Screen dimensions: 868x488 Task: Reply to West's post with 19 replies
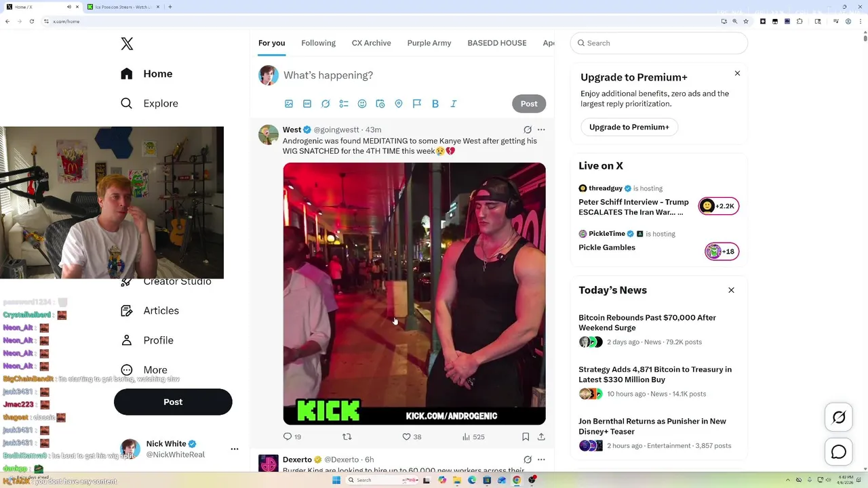pyautogui.click(x=292, y=437)
